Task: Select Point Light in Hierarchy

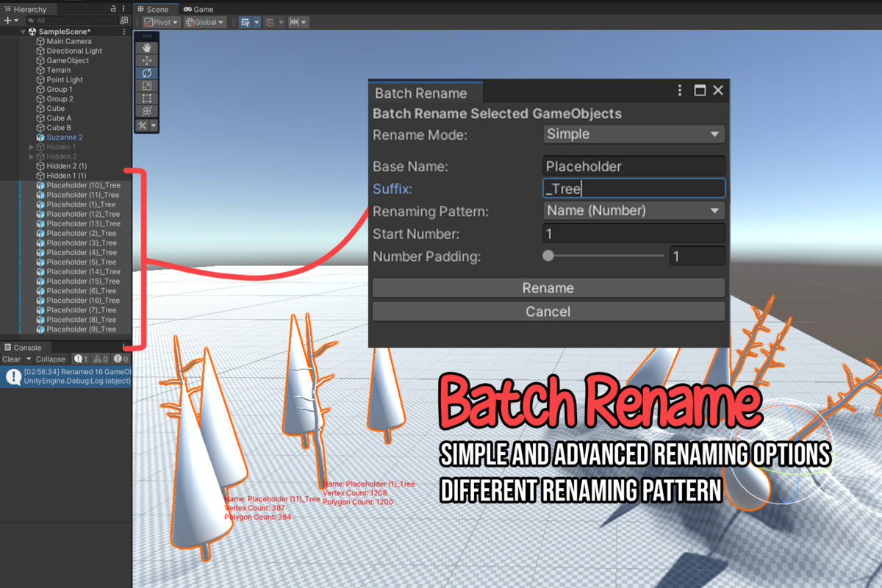Action: [65, 80]
